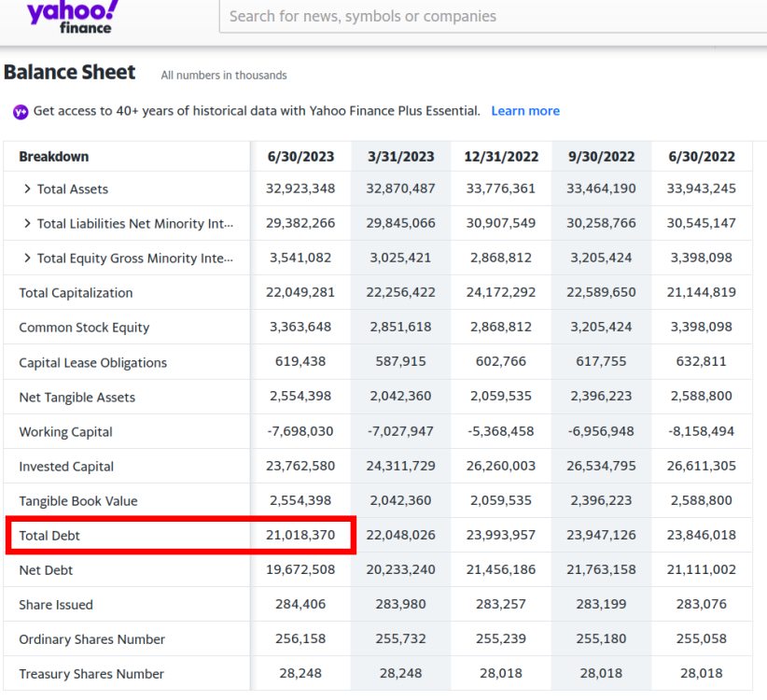This screenshot has height=700, width=767.
Task: Click the Treasury Shares Number row label
Action: coord(91,674)
